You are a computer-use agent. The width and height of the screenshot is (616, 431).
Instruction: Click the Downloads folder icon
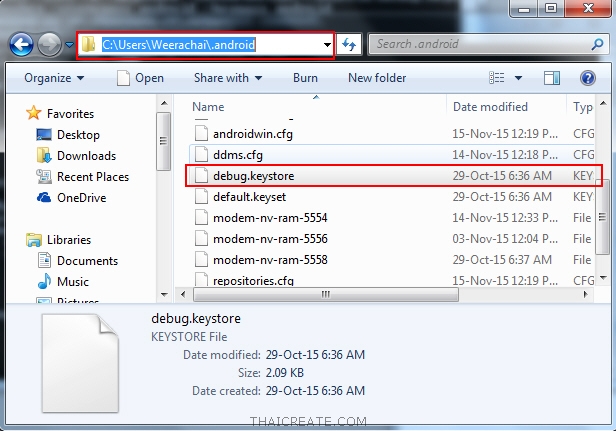[44, 155]
